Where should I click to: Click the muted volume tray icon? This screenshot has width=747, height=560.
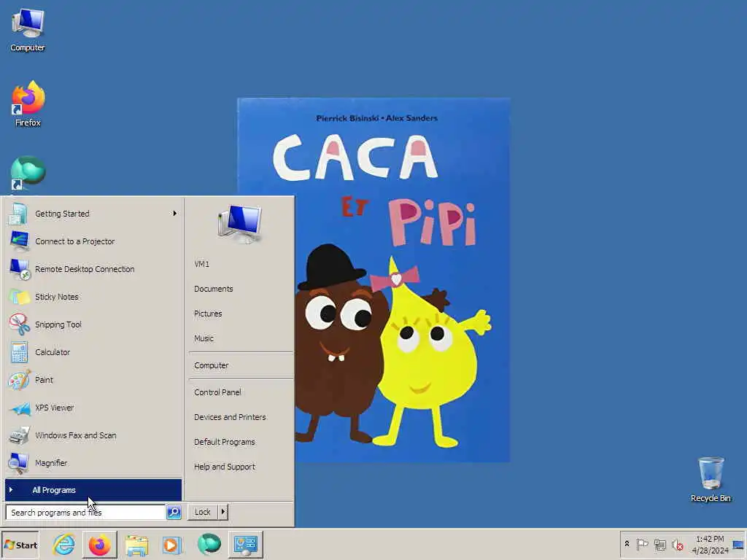click(678, 545)
